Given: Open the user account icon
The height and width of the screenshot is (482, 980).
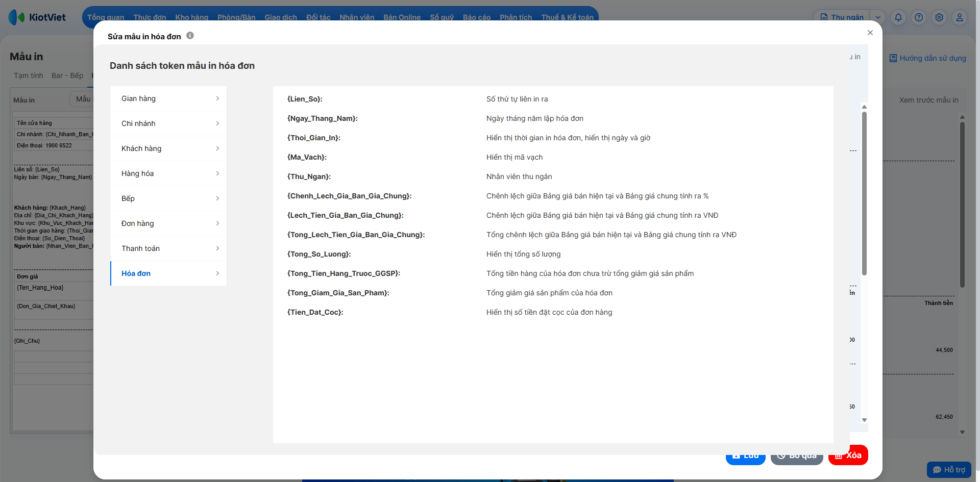Looking at the screenshot, I should (960, 17).
